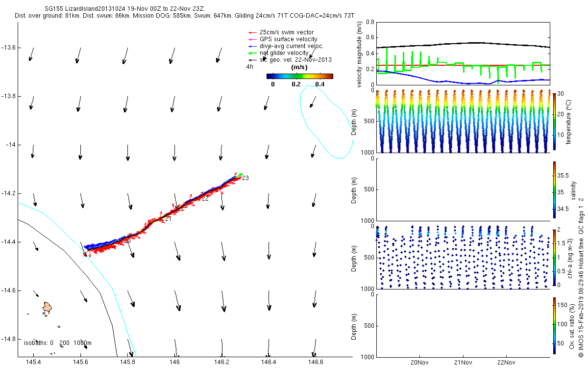Click the temperature colorbar
The width and height of the screenshot is (588, 368).
(554, 121)
